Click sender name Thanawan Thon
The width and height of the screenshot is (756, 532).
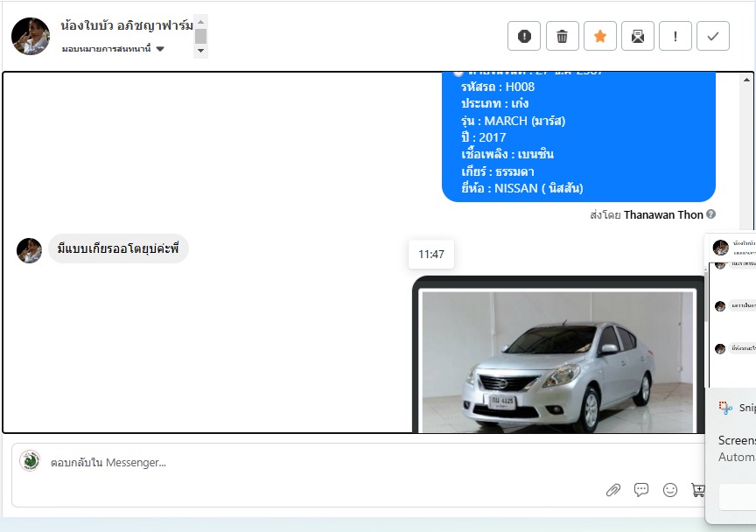663,214
